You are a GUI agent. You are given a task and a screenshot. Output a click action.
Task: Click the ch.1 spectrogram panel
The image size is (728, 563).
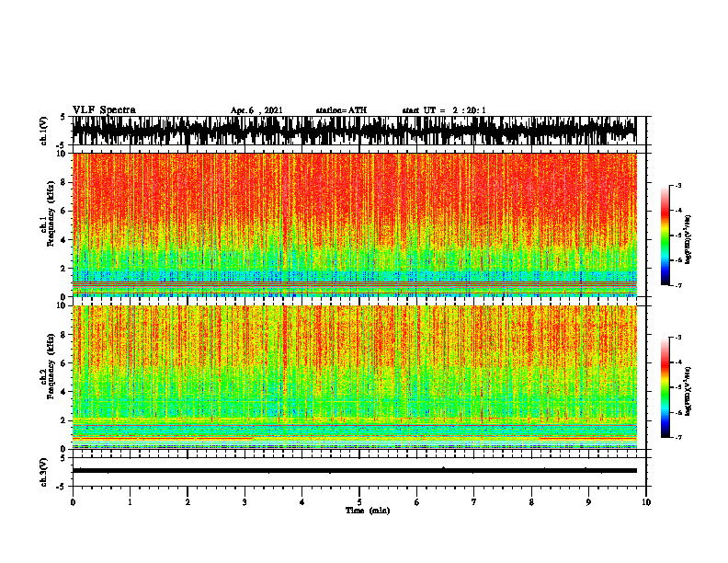click(x=354, y=224)
